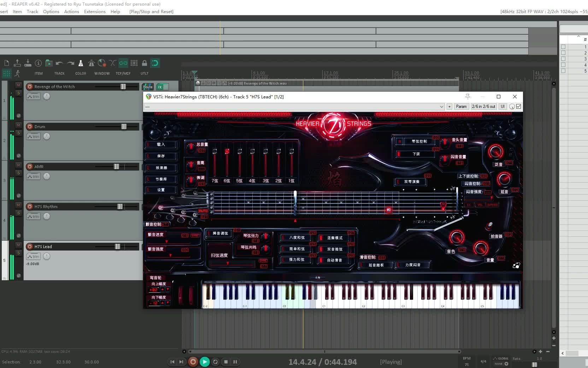Click the transport Pause button
588x368 pixels.
pyautogui.click(x=235, y=362)
